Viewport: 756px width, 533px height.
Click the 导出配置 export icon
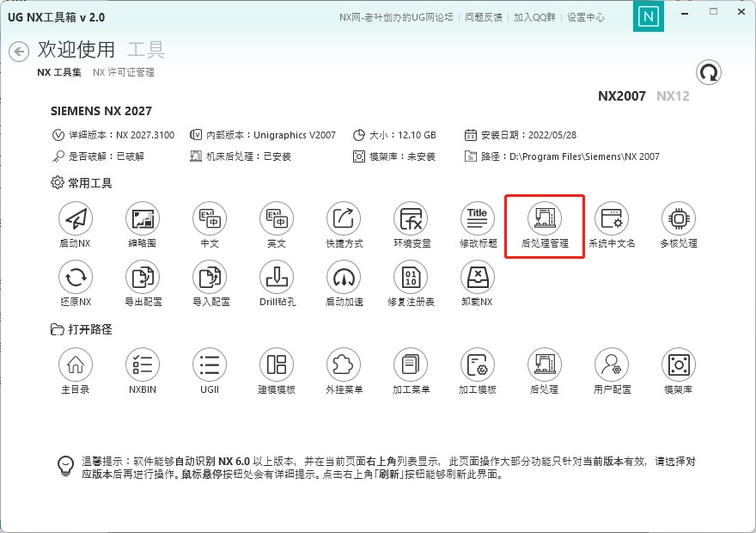(143, 278)
